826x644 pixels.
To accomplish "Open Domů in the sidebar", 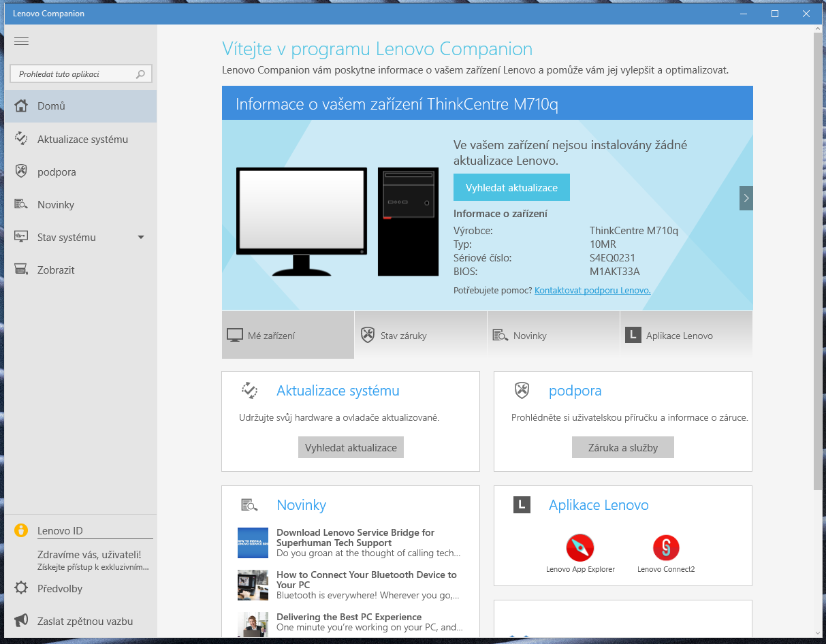I will click(x=80, y=106).
